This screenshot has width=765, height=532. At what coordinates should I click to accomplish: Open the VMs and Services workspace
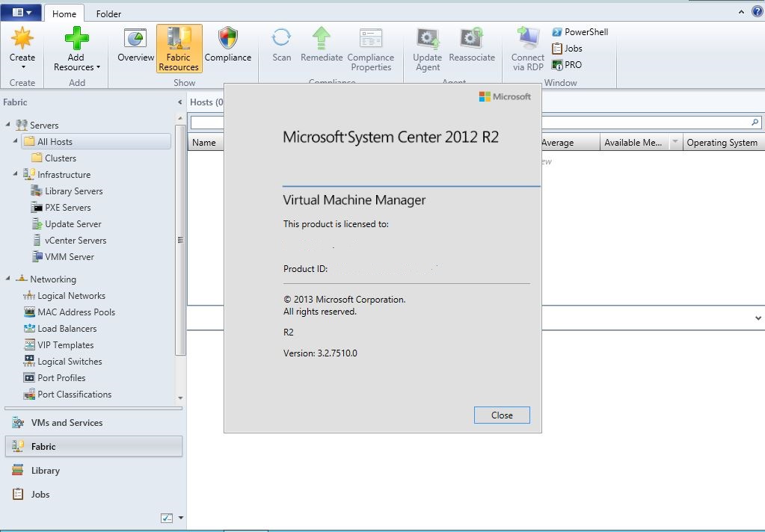[93, 423]
